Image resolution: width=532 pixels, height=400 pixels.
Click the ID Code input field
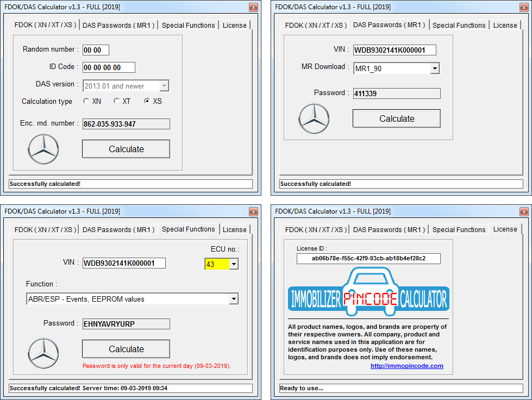point(109,67)
